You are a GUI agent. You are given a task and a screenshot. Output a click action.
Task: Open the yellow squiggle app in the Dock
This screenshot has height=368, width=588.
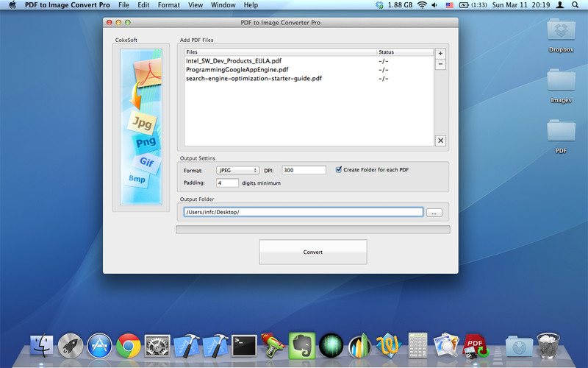tap(389, 345)
